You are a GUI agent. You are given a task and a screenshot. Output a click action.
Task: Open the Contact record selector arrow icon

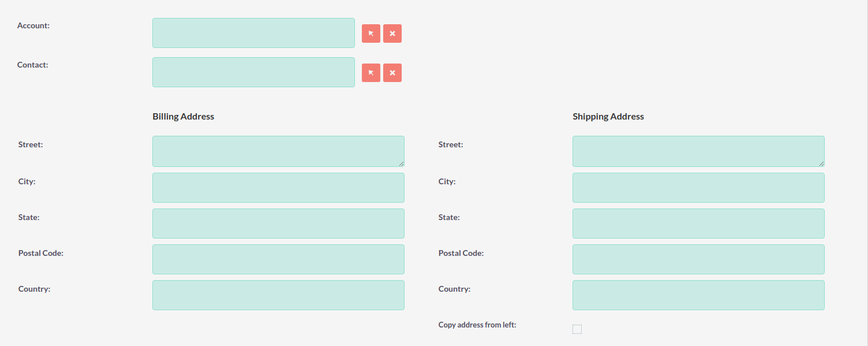pyautogui.click(x=371, y=72)
